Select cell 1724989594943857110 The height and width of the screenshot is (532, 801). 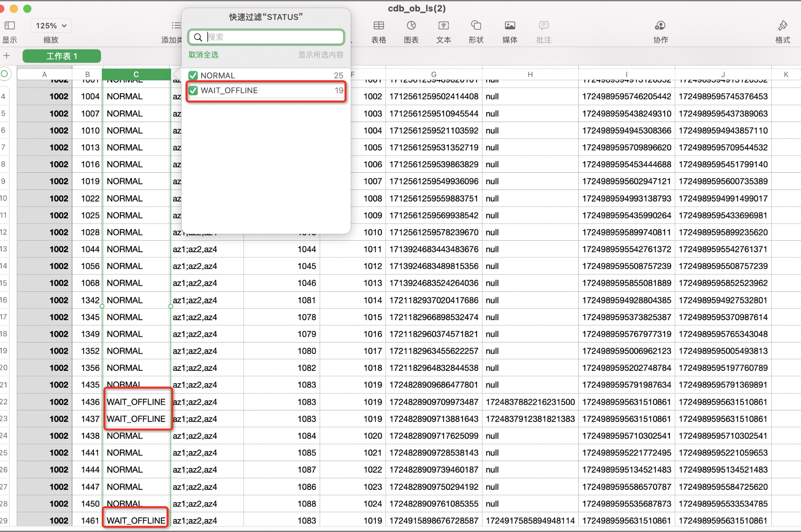723,131
